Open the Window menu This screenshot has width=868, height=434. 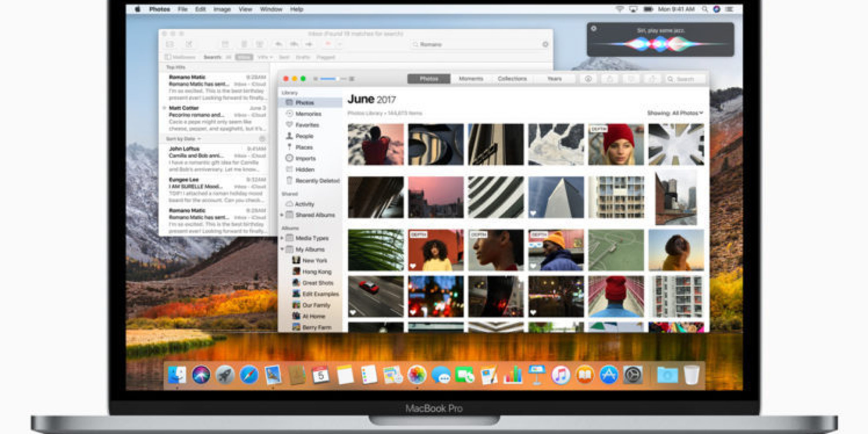(x=271, y=9)
